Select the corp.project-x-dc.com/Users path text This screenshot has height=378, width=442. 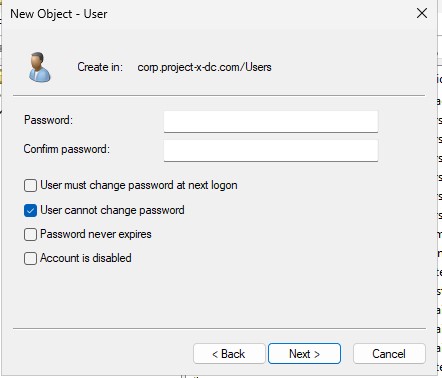pos(204,67)
